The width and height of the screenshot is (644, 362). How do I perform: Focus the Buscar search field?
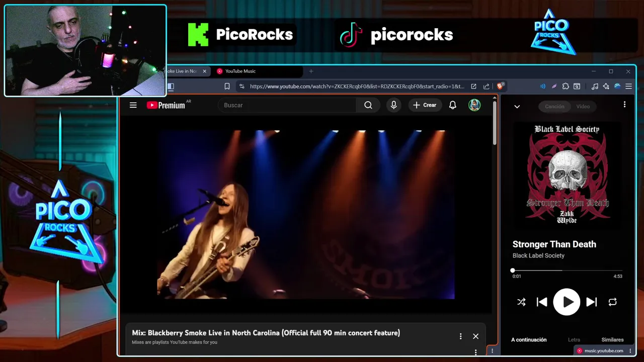pyautogui.click(x=287, y=105)
